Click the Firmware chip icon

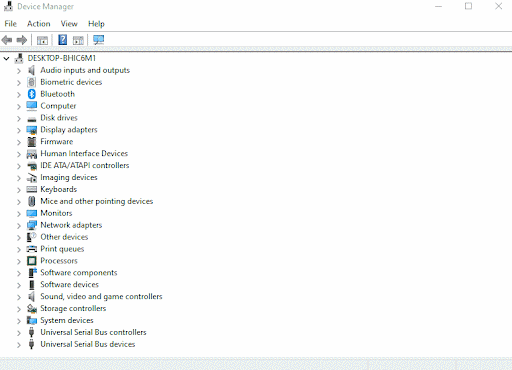32,142
